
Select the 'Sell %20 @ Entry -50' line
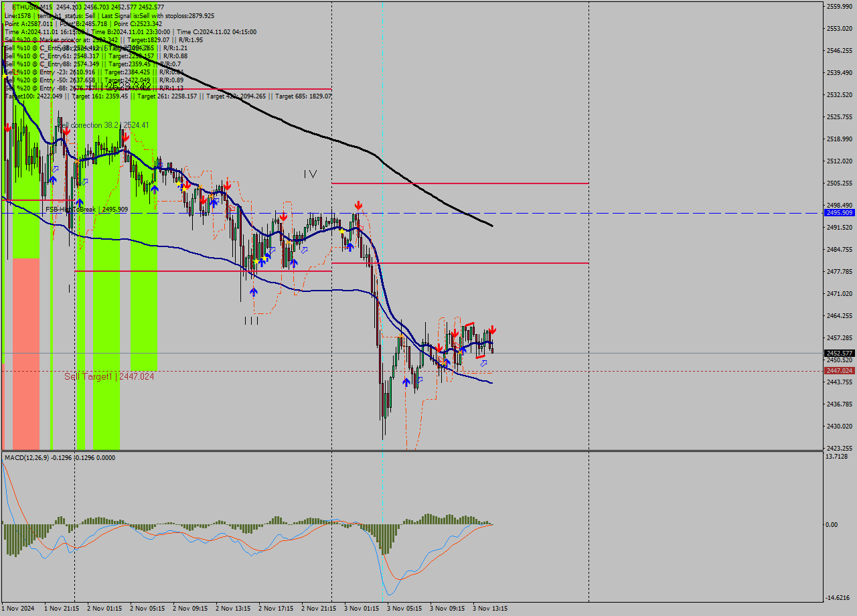pos(94,80)
